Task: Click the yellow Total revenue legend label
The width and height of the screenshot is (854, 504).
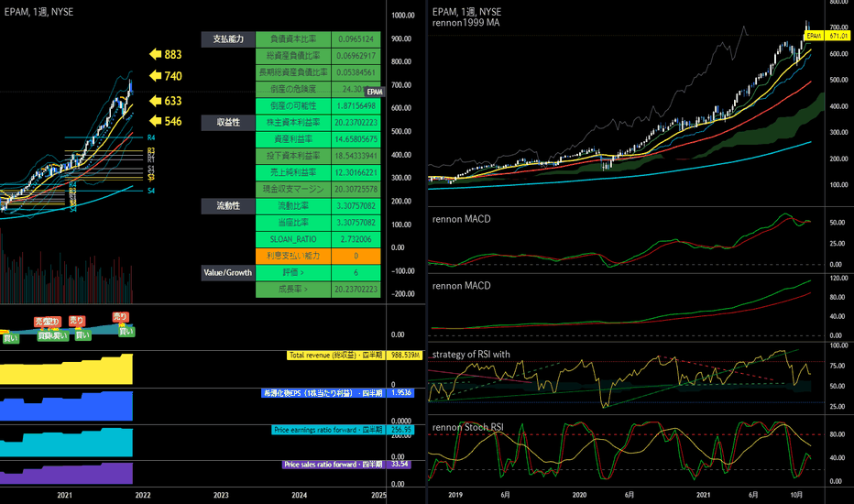Action: [x=335, y=356]
